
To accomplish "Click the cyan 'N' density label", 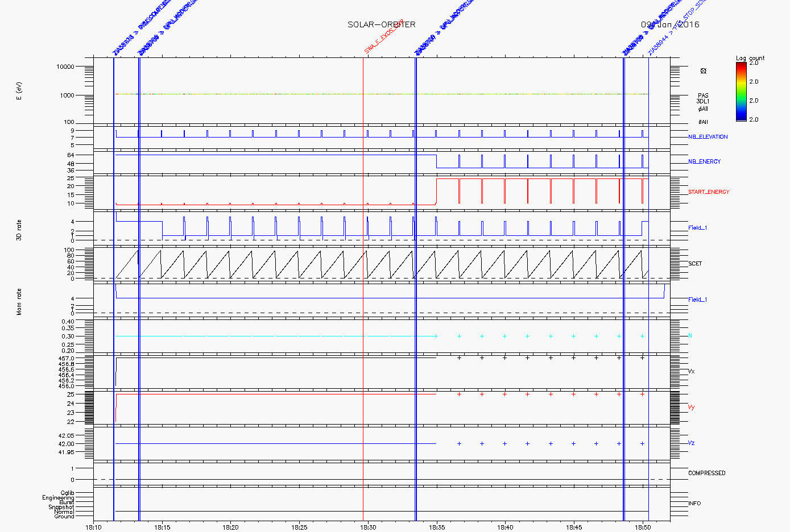I will [690, 336].
